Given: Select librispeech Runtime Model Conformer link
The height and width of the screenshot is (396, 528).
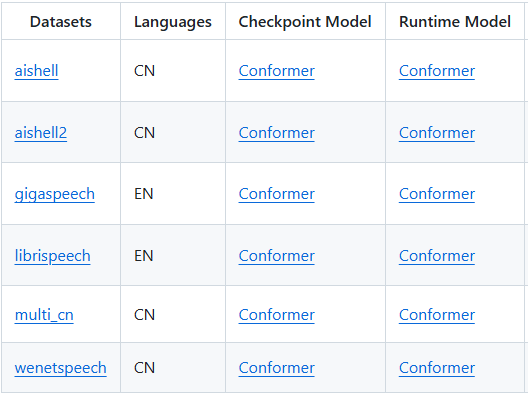Looking at the screenshot, I should pos(437,256).
